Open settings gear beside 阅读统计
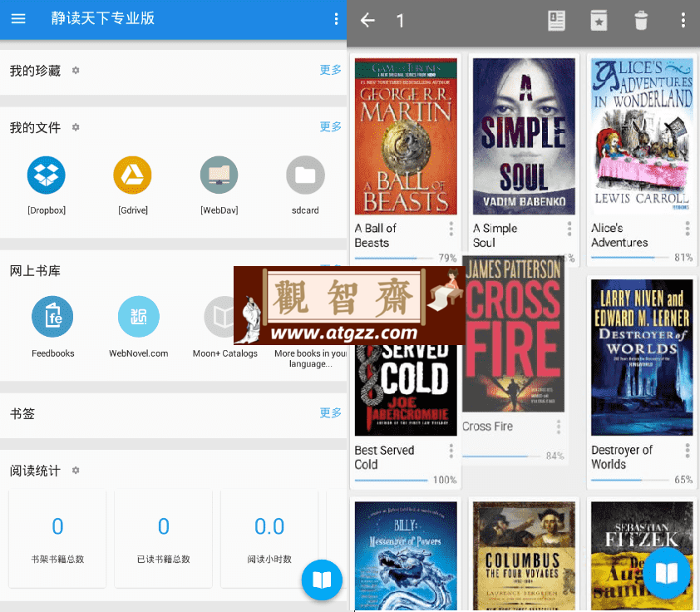 pos(76,470)
